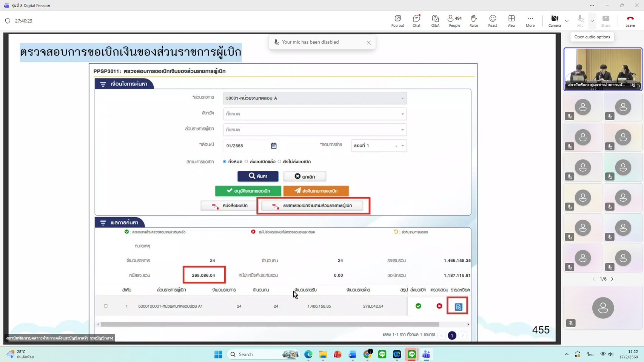Viewport: 644px width, 362px height.
Task: Open the Q&A panel
Action: click(x=435, y=21)
